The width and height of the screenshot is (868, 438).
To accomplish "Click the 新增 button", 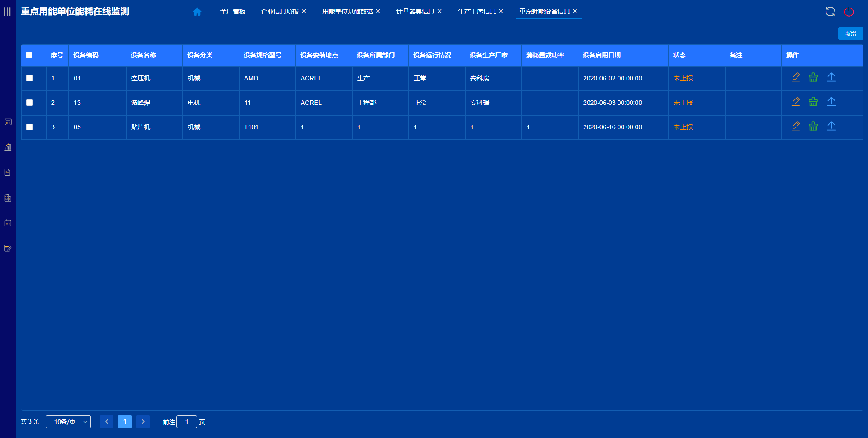I will coord(850,33).
